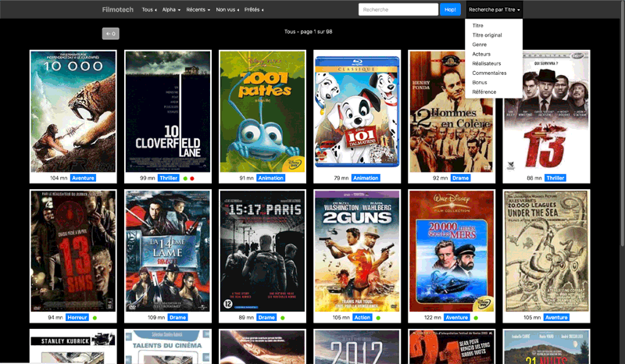Open the 1001 pattes poster
The image size is (625, 364).
pyautogui.click(x=262, y=112)
